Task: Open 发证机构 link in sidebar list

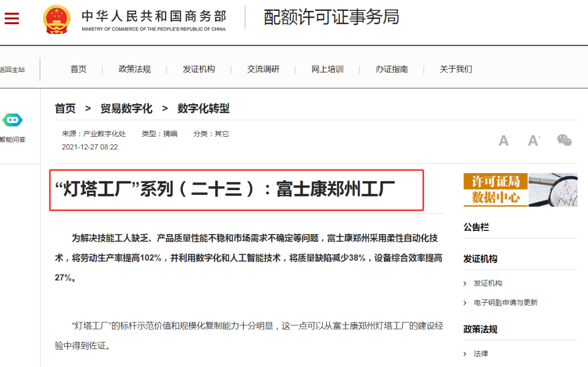Action: coord(487,283)
